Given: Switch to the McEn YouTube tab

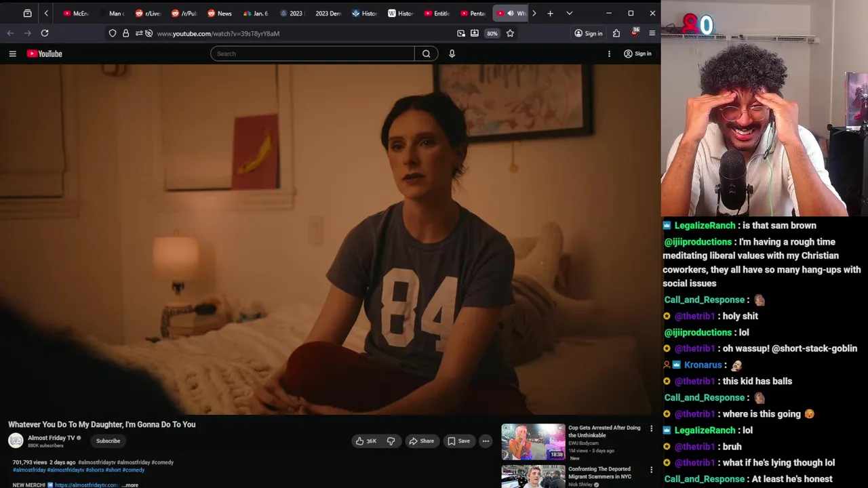Looking at the screenshot, I should [75, 13].
